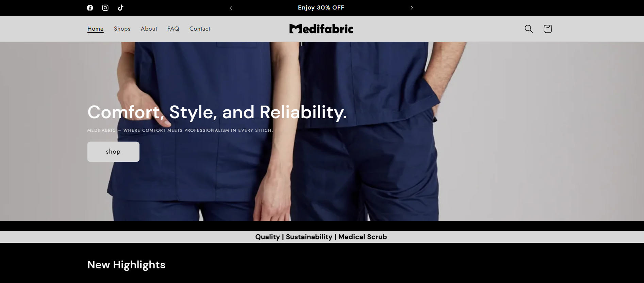Open the Contact page link
The image size is (644, 283).
[x=200, y=29]
